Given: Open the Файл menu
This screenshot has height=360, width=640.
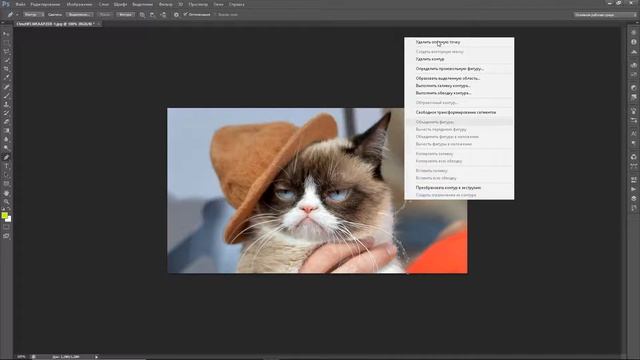Looking at the screenshot, I should pos(20,4).
